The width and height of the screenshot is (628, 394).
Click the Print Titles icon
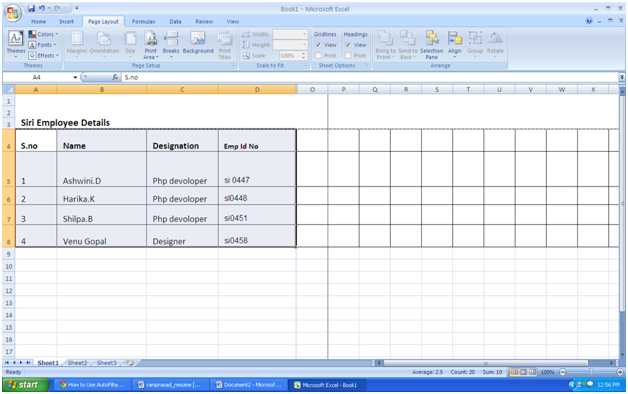(225, 39)
